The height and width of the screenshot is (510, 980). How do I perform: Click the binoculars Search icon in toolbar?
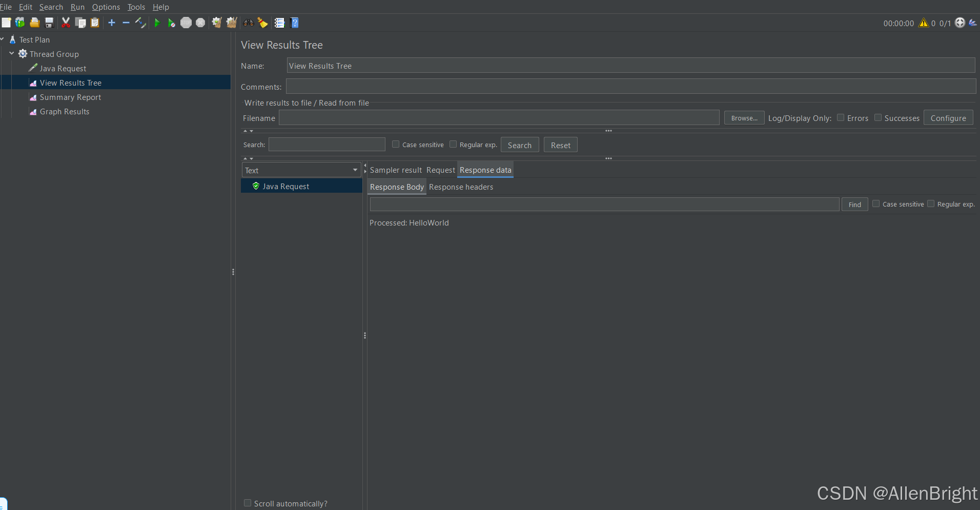pyautogui.click(x=249, y=23)
